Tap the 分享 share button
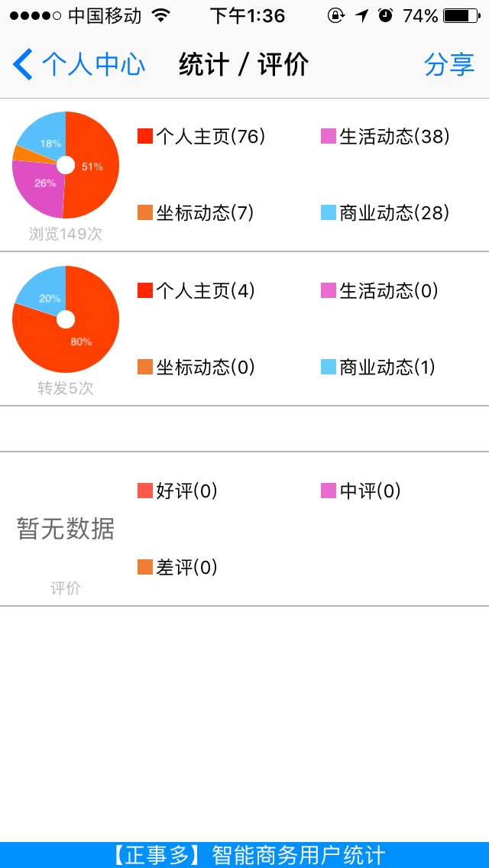 point(449,64)
